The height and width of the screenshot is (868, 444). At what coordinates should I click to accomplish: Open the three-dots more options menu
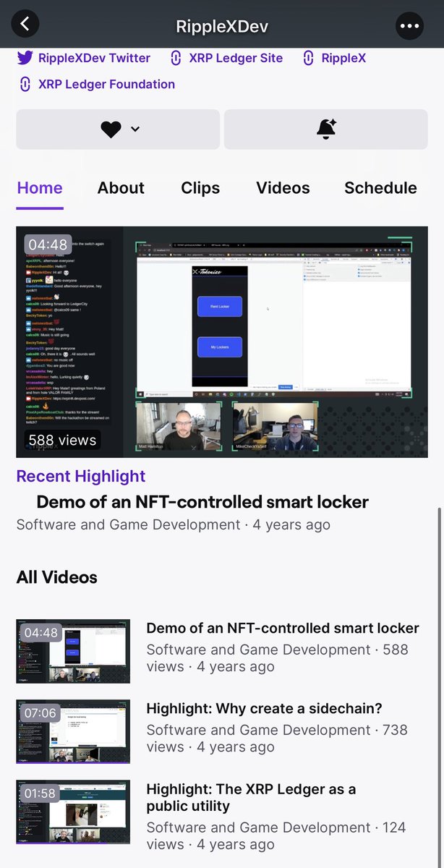point(409,26)
